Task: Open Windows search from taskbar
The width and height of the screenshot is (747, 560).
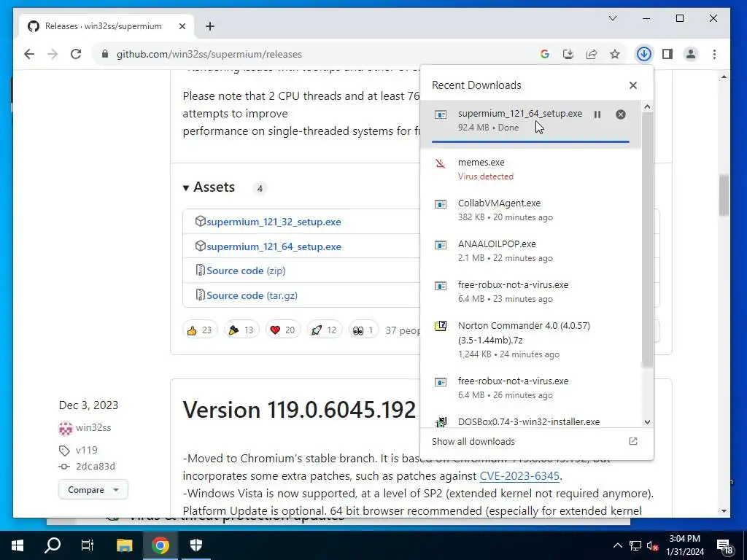Action: 53,545
